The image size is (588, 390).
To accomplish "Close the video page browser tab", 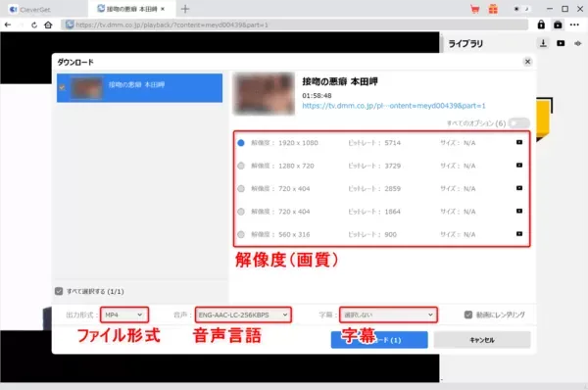I will pos(163,9).
